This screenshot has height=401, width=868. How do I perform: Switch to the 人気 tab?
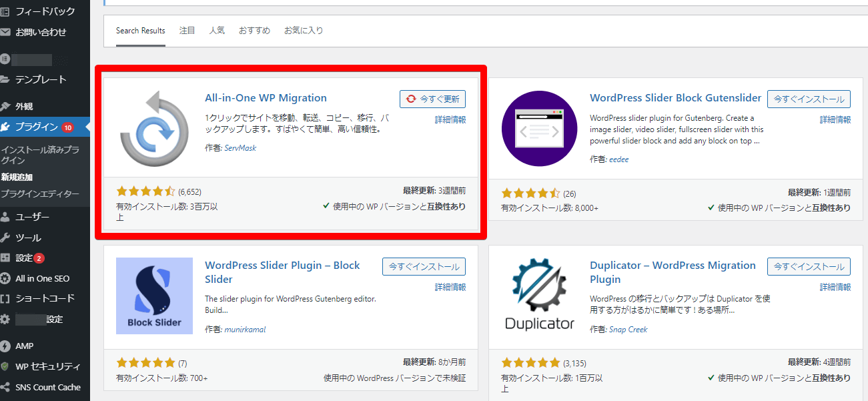217,31
